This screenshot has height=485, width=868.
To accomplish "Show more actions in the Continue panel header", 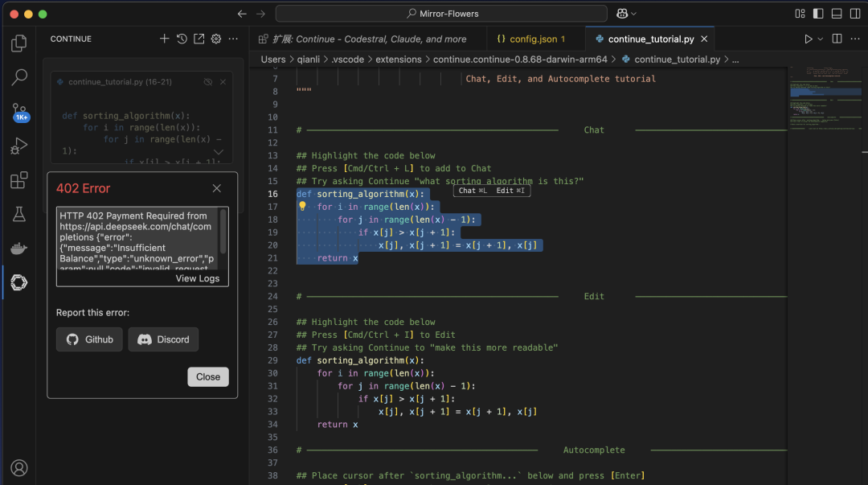I will [233, 39].
